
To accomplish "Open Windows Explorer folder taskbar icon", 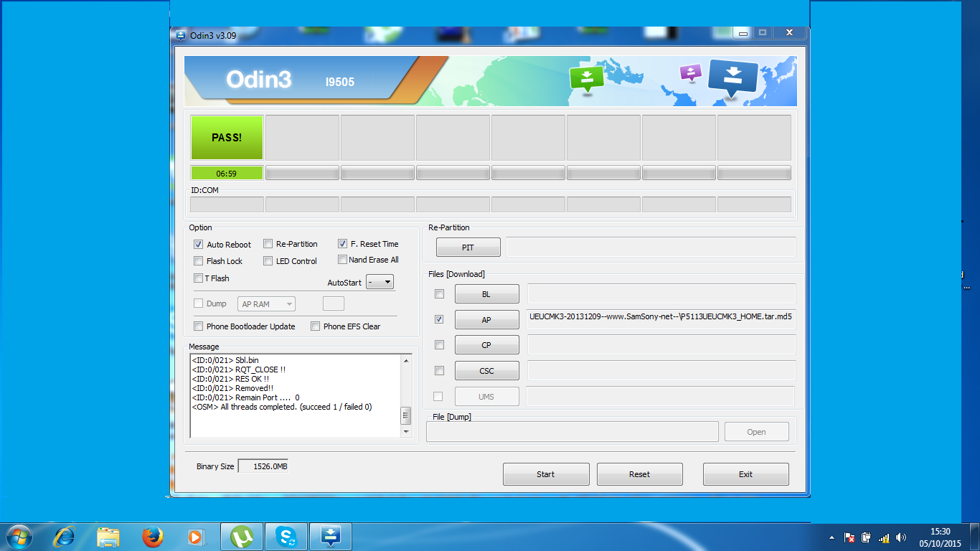I will [108, 537].
